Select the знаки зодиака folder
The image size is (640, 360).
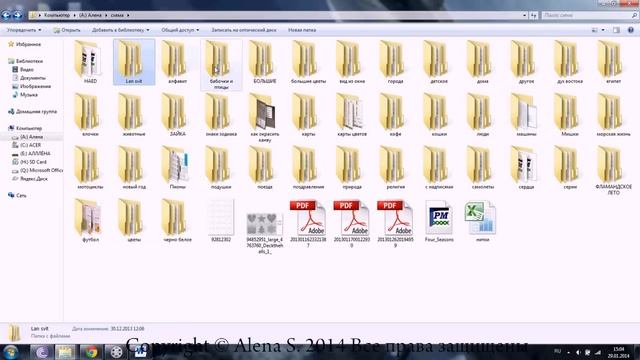221,115
